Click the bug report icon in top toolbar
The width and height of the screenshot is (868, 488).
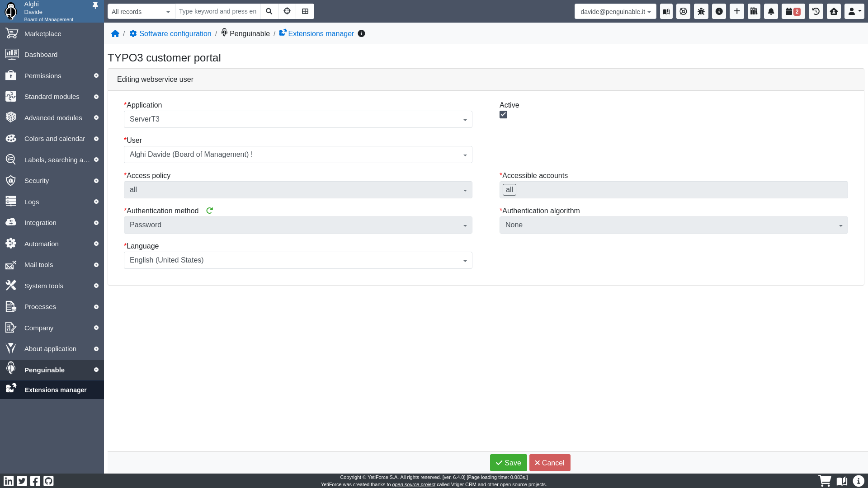[x=701, y=12]
